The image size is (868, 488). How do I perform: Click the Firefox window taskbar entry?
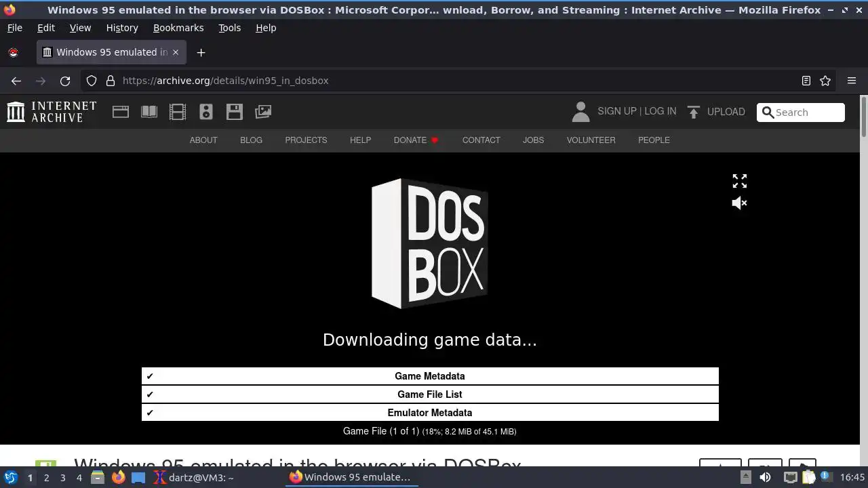point(351,477)
